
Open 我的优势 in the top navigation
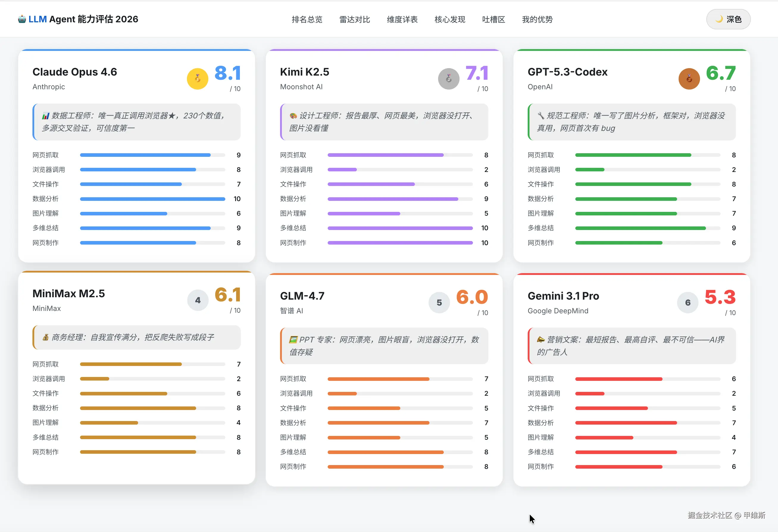[537, 19]
